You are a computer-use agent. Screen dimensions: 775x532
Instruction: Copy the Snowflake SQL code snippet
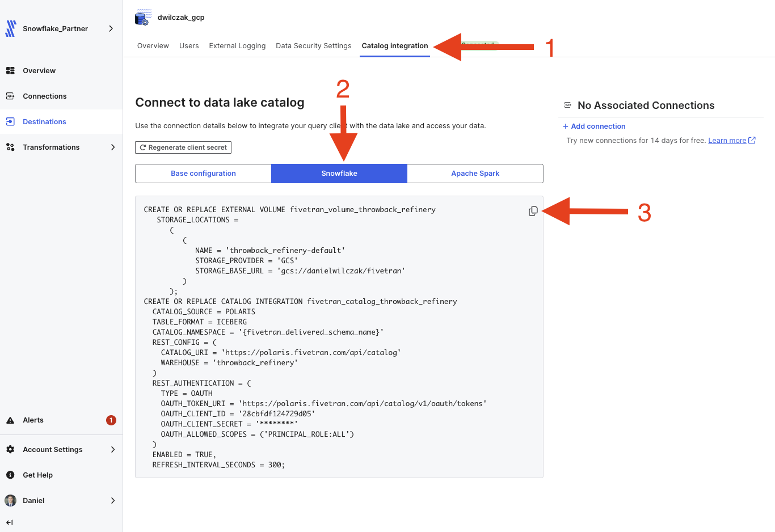click(x=533, y=211)
